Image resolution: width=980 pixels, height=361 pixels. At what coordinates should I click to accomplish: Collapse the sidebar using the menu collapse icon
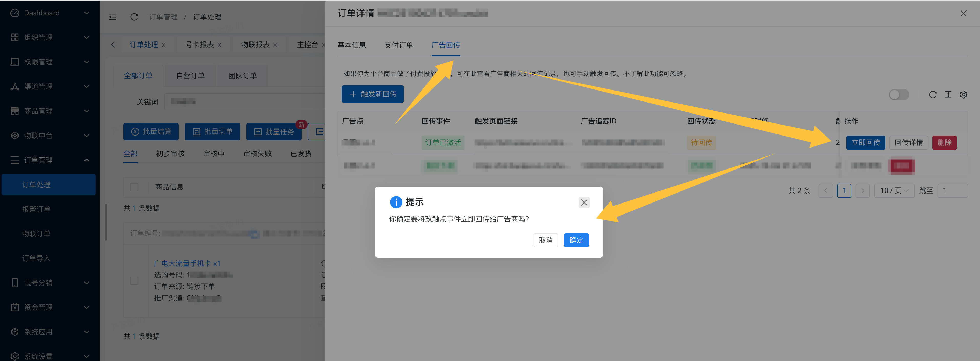112,17
